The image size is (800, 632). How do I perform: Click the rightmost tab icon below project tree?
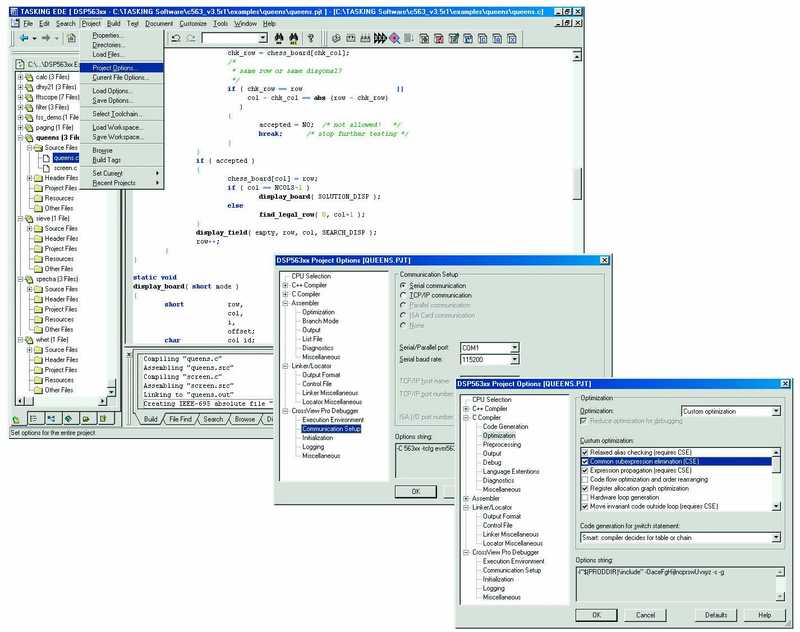pos(105,417)
